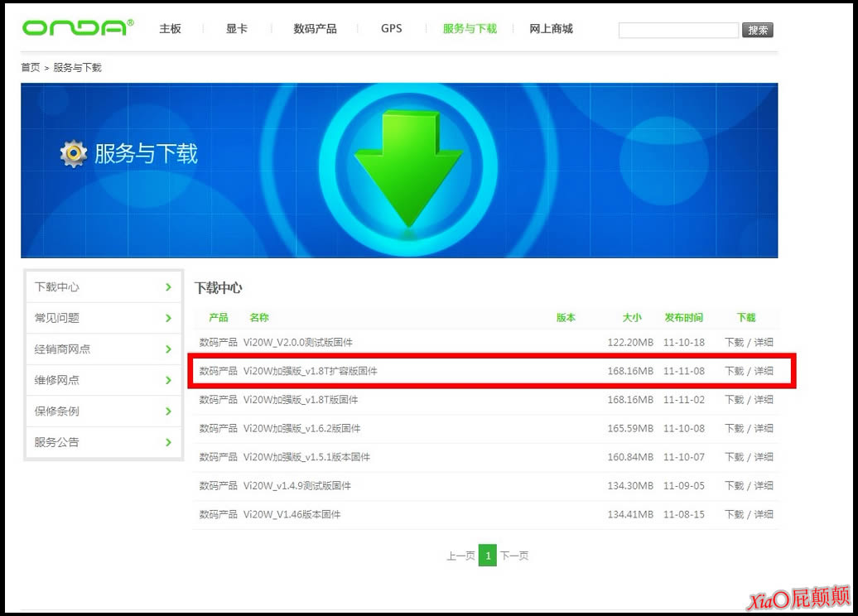Viewport: 858px width, 616px height.
Task: Click the green chevron beside 维修网点
Action: tap(168, 380)
